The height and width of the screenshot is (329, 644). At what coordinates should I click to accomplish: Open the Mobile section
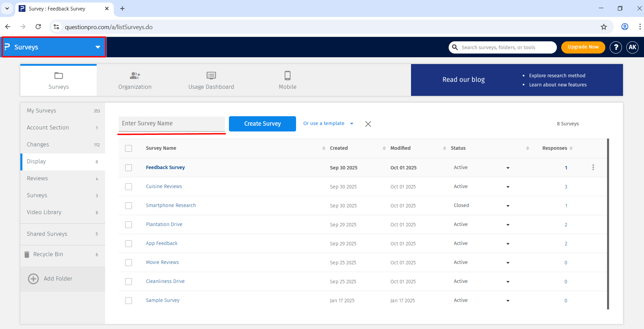pyautogui.click(x=287, y=80)
